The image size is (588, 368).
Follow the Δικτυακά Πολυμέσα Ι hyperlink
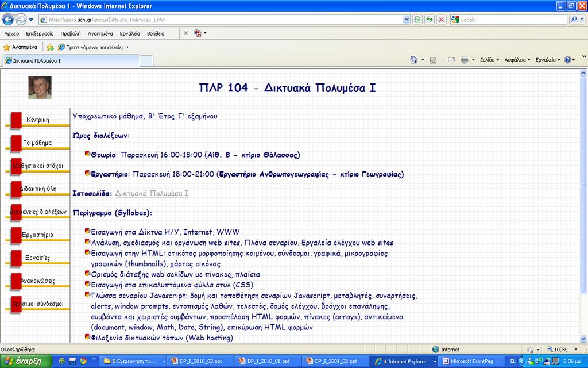point(152,193)
